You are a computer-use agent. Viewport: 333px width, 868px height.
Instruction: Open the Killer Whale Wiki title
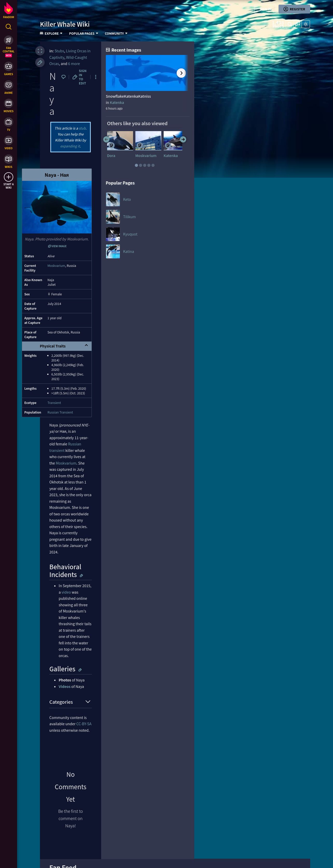click(x=65, y=24)
